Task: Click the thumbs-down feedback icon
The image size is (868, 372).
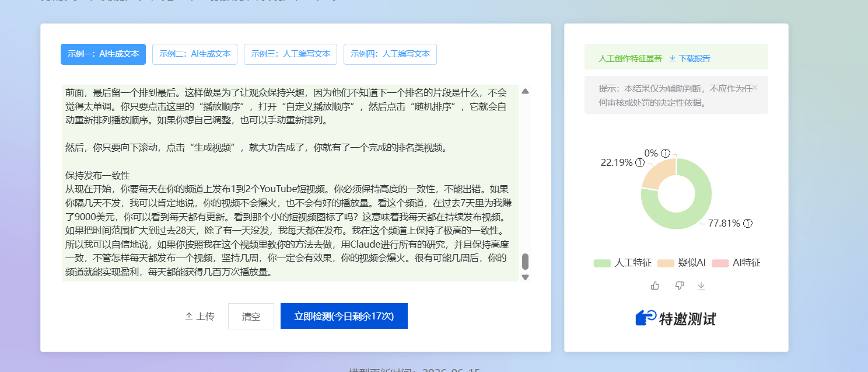Action: click(x=679, y=286)
